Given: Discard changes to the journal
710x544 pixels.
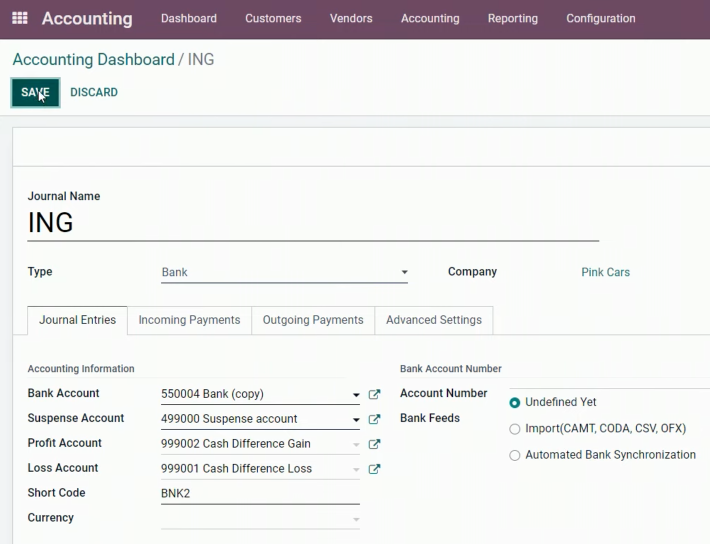Looking at the screenshot, I should (x=94, y=92).
